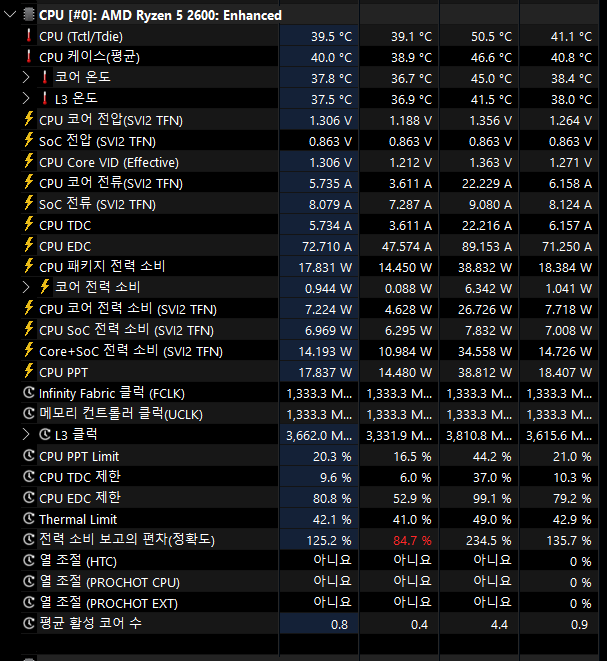Select the CPU Core VID (Effective) label
Viewport: 607px width, 661px height.
(x=109, y=162)
